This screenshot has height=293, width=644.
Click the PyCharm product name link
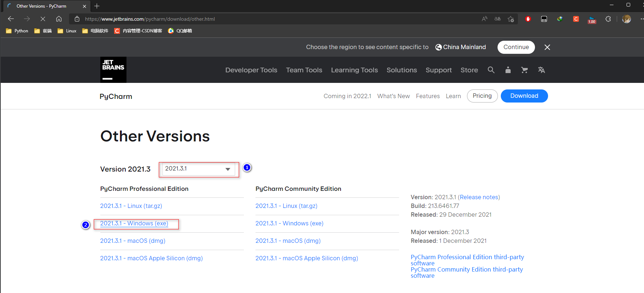(x=116, y=96)
